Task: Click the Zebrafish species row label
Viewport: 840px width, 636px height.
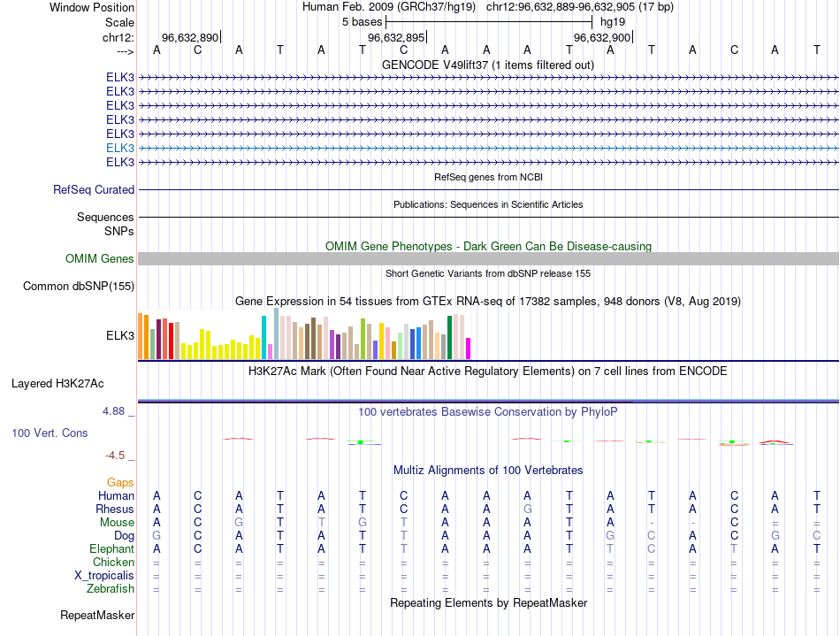Action: 111,589
